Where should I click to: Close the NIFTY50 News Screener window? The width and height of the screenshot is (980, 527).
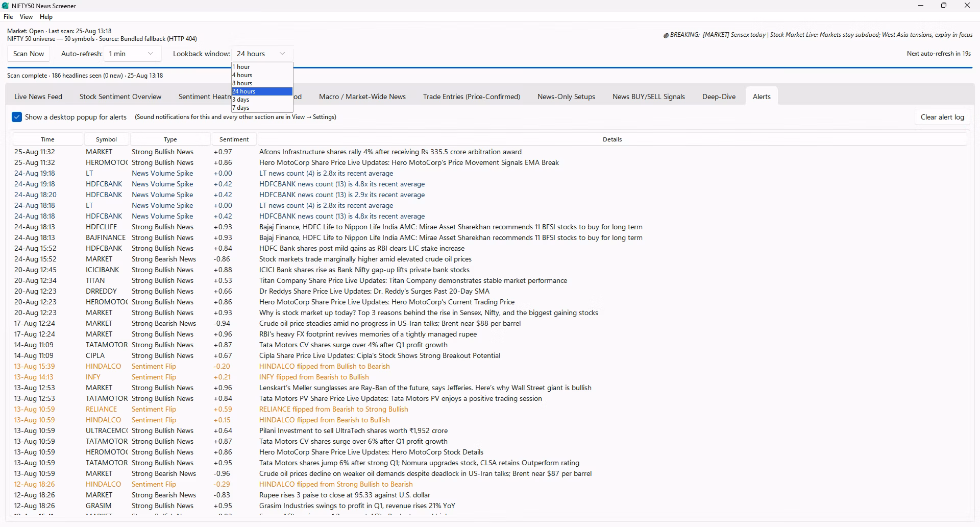click(967, 6)
